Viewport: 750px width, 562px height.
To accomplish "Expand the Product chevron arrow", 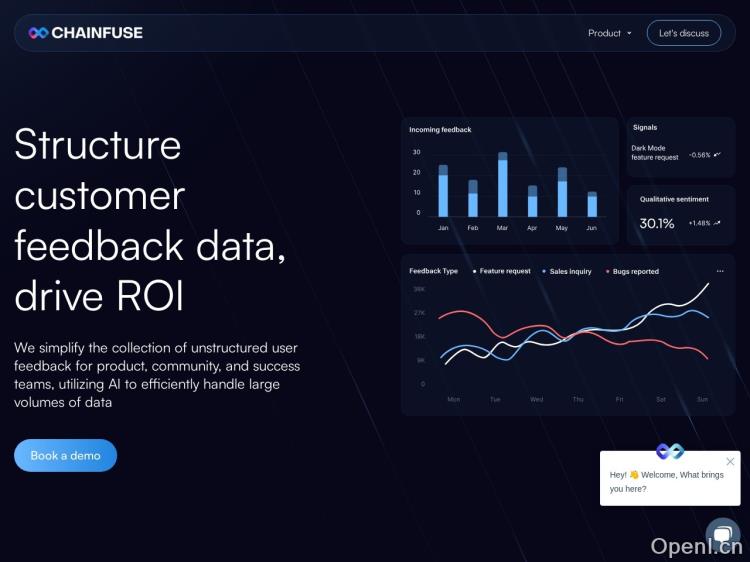I will [629, 34].
